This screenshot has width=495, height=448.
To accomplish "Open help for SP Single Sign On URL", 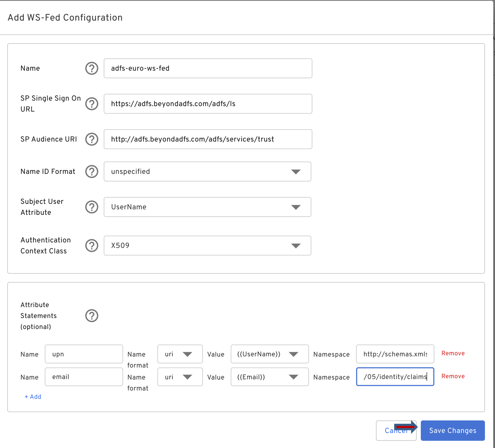I will point(91,104).
